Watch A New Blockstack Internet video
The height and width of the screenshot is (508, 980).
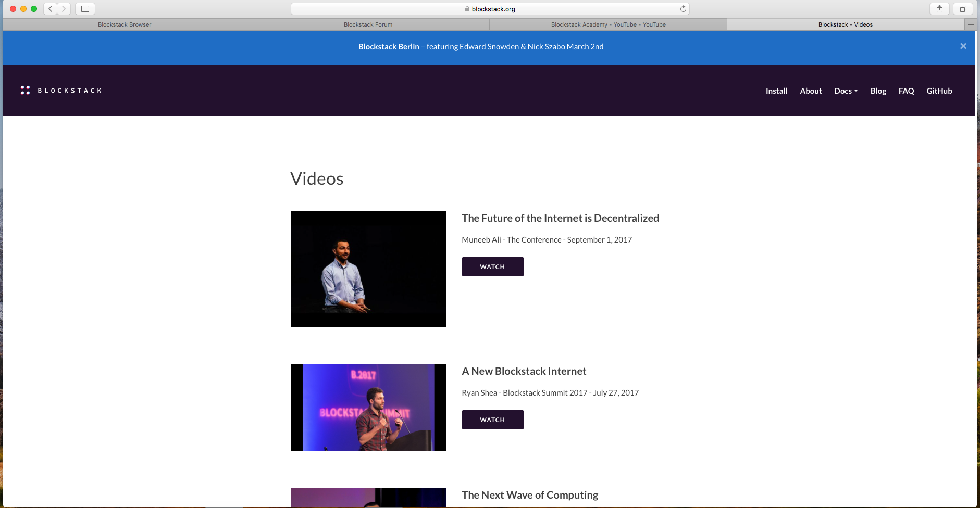coord(492,420)
